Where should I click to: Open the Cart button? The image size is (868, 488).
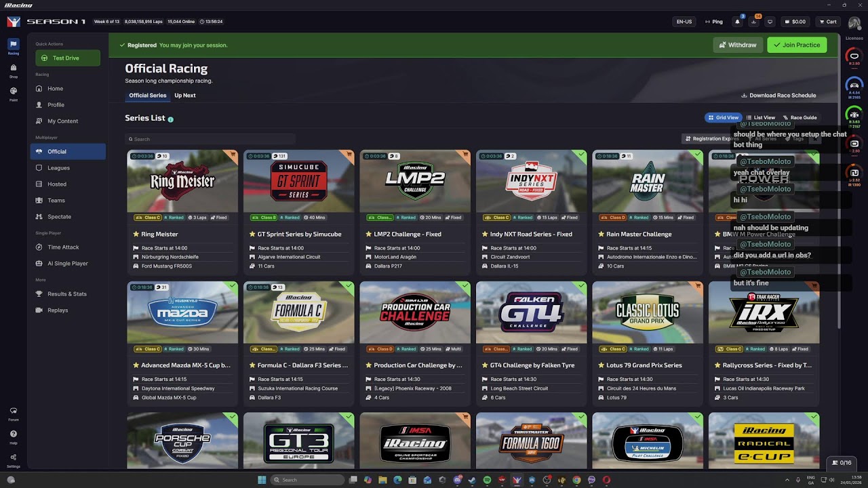point(827,22)
